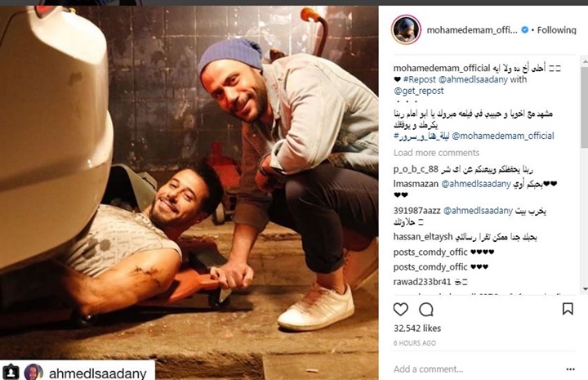The width and height of the screenshot is (588, 380).
Task: Open the mohamedemam_offi... header username
Action: tap(472, 30)
